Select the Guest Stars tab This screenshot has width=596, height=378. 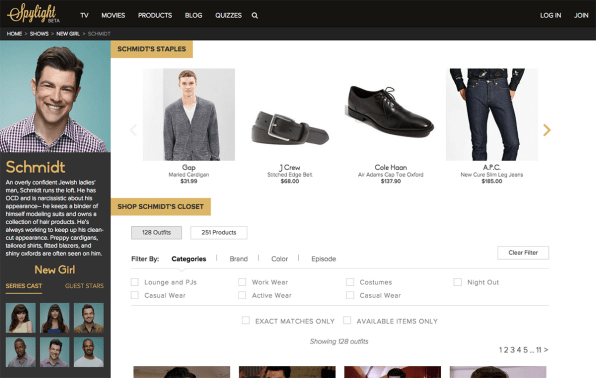coord(84,286)
